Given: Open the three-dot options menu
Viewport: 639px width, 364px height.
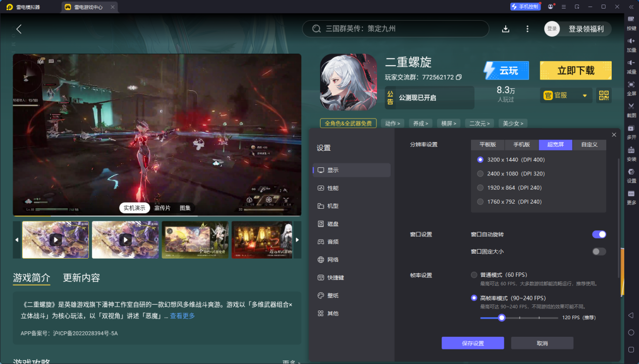Looking at the screenshot, I should point(527,29).
